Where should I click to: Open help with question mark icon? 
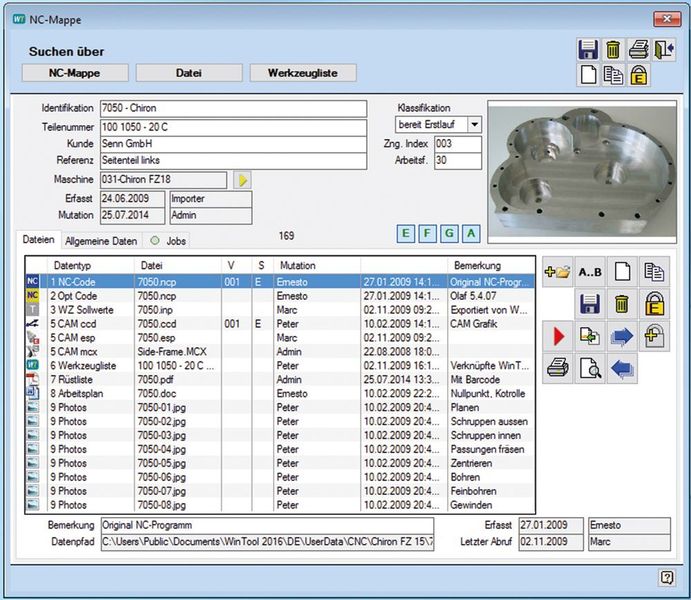pos(666,577)
